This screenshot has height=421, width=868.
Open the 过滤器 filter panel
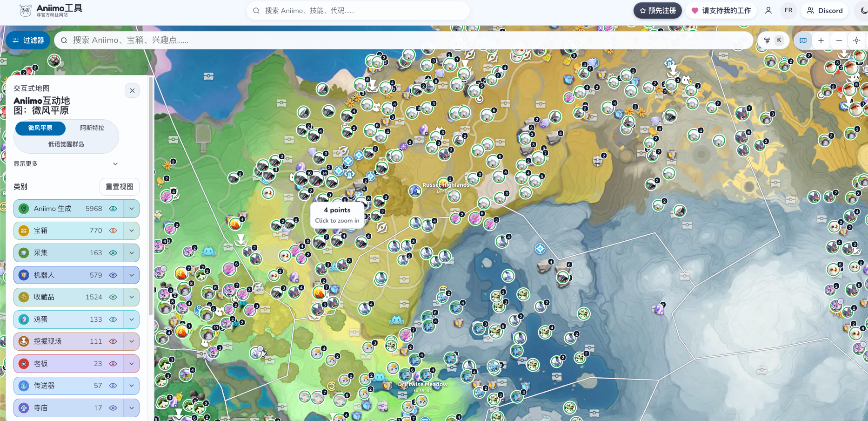(28, 41)
